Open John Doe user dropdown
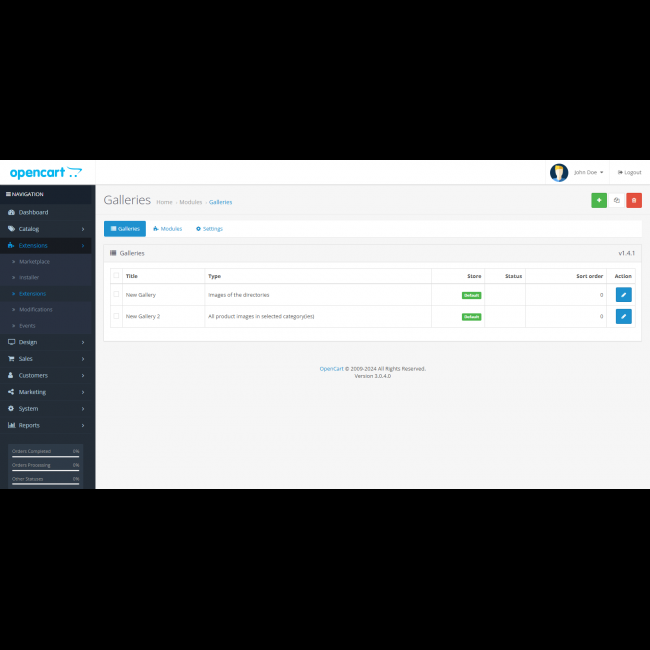 588,172
